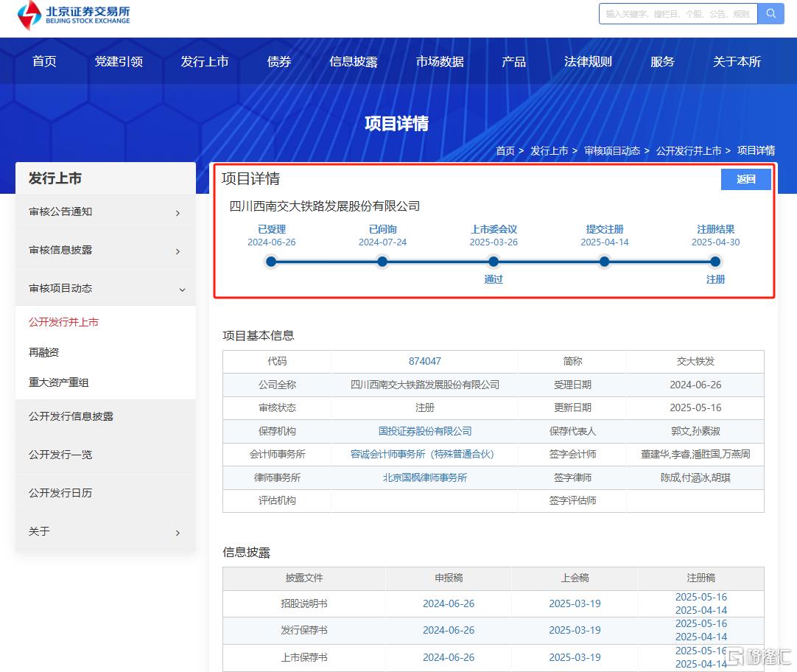
Task: Click the 返回 button
Action: (745, 180)
